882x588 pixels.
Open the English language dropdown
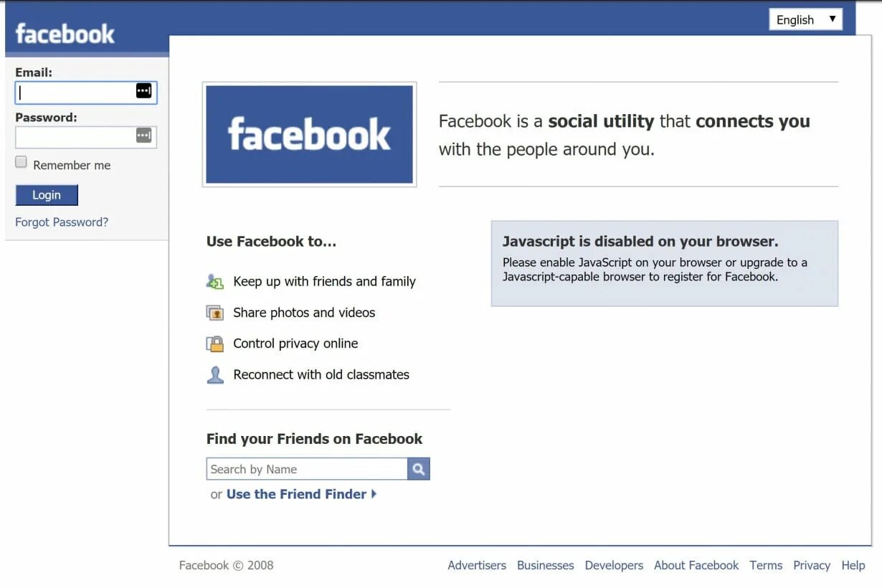coord(806,20)
